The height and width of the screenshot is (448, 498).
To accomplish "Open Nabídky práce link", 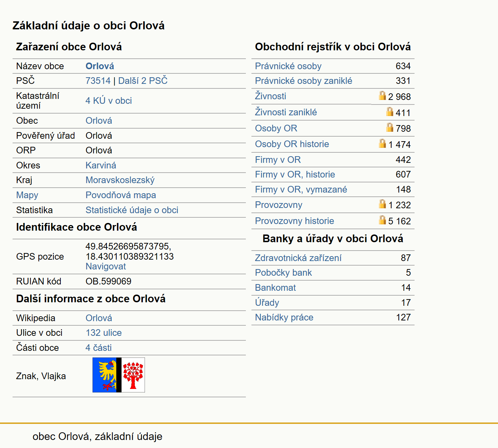I will click(284, 317).
